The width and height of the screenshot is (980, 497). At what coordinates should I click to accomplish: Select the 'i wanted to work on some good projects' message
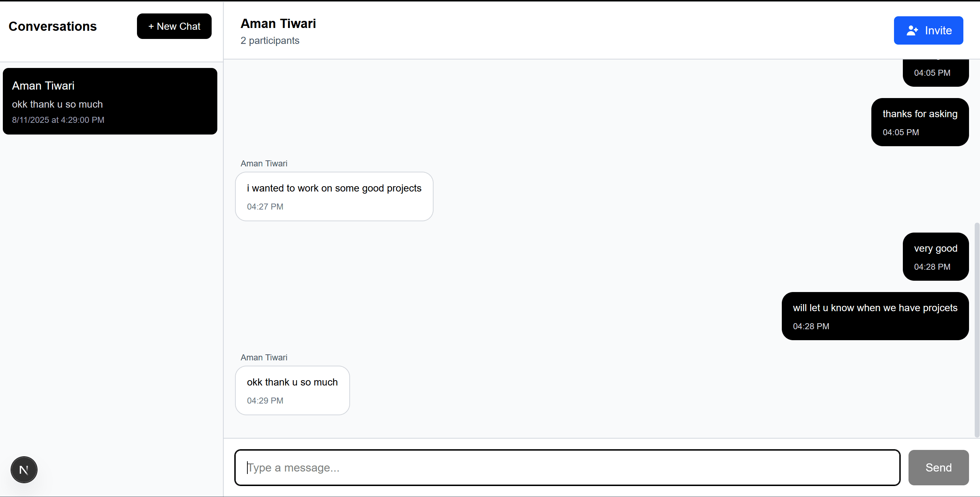click(x=334, y=196)
